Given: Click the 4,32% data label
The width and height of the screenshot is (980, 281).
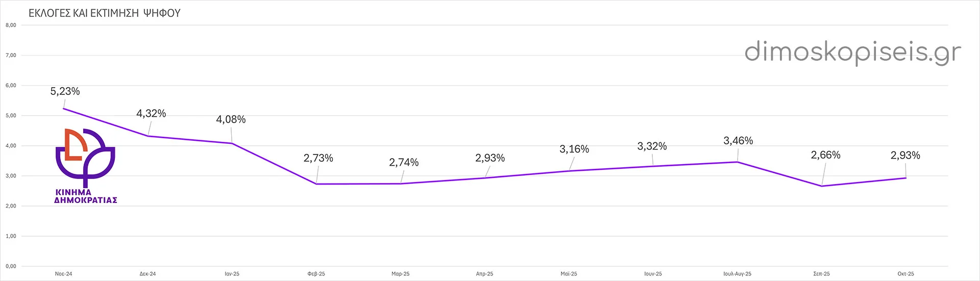Looking at the screenshot, I should pos(151,113).
